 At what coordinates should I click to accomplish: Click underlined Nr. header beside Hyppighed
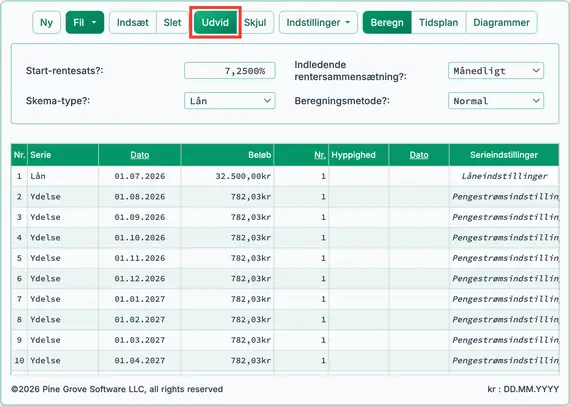(320, 155)
